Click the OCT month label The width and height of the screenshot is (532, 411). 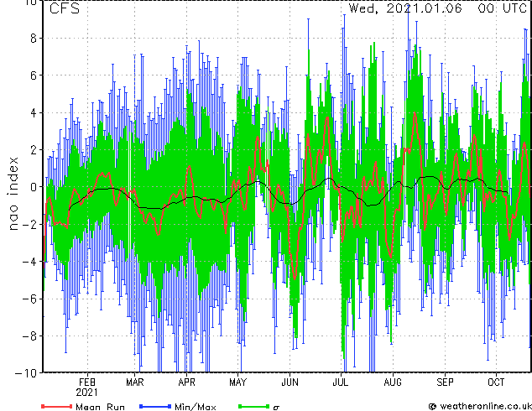click(496, 382)
